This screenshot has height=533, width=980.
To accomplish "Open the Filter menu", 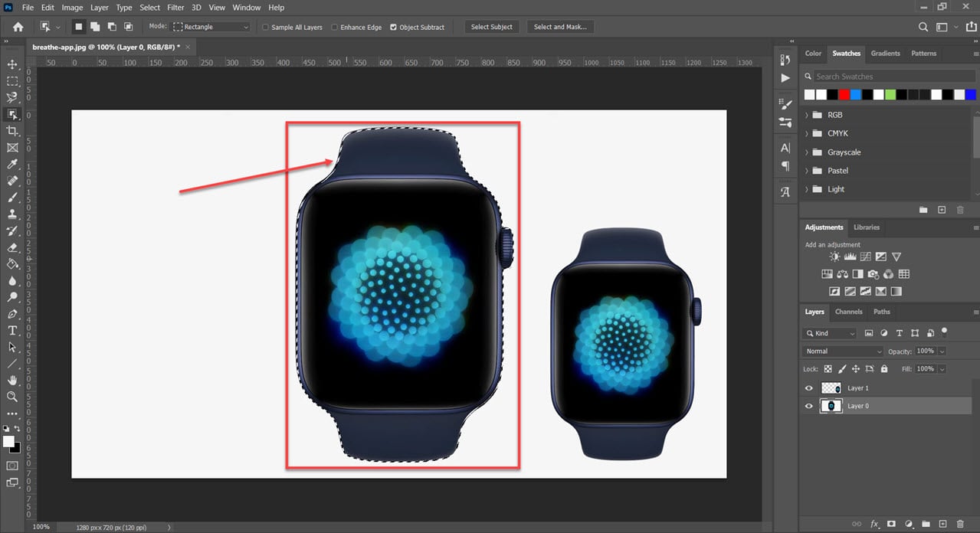I will tap(175, 8).
